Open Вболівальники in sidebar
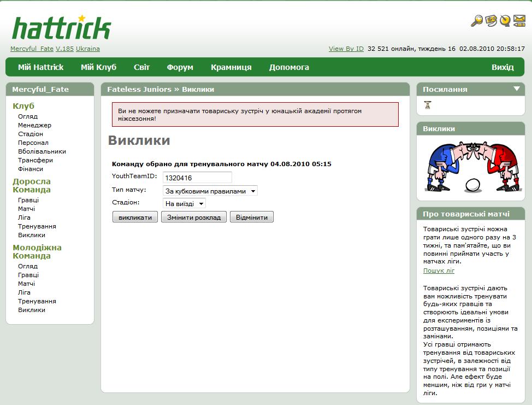The height and width of the screenshot is (405, 532). [42, 151]
